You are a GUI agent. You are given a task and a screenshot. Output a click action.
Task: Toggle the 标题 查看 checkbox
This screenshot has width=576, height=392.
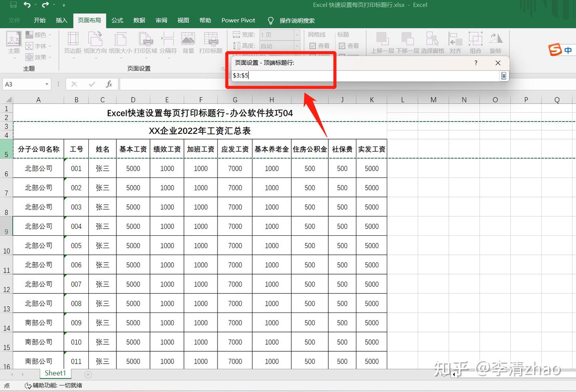[342, 46]
